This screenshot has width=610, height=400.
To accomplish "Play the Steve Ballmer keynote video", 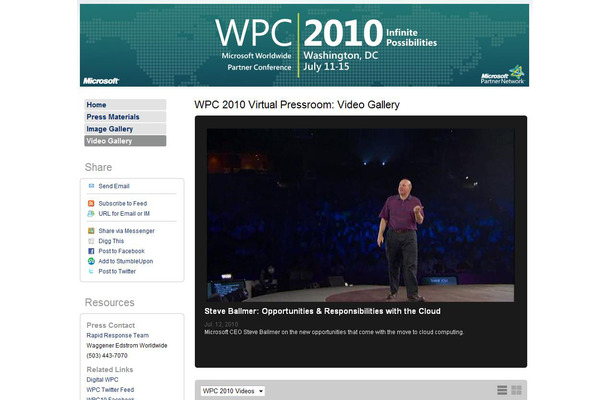I will pos(360,215).
